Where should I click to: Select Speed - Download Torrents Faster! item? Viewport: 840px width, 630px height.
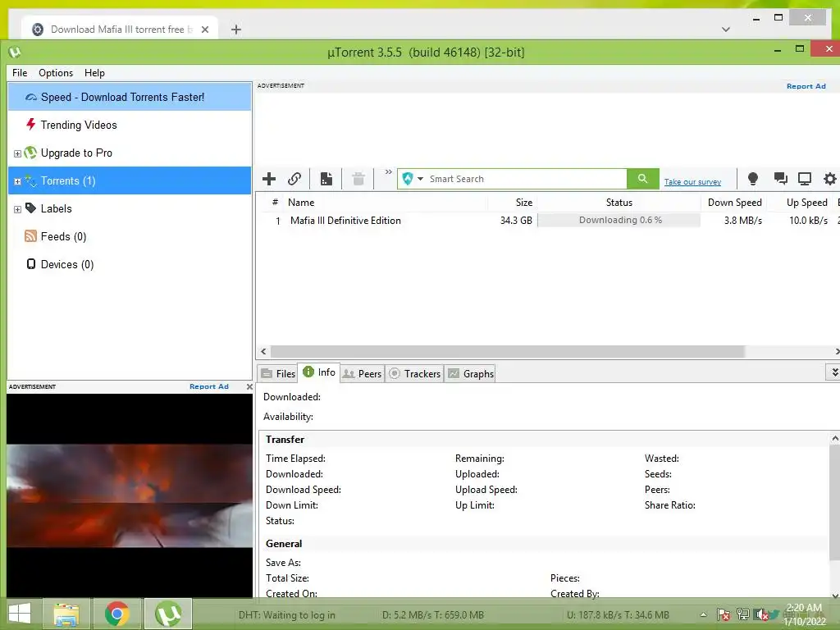[x=130, y=97]
